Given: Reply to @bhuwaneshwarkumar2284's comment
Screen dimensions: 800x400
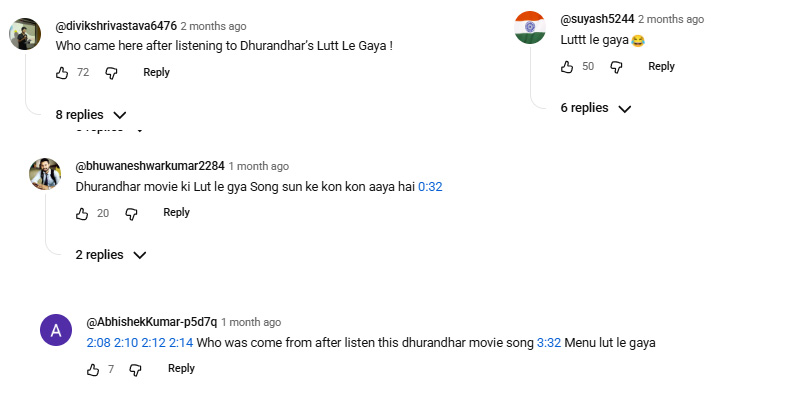Looking at the screenshot, I should [176, 212].
